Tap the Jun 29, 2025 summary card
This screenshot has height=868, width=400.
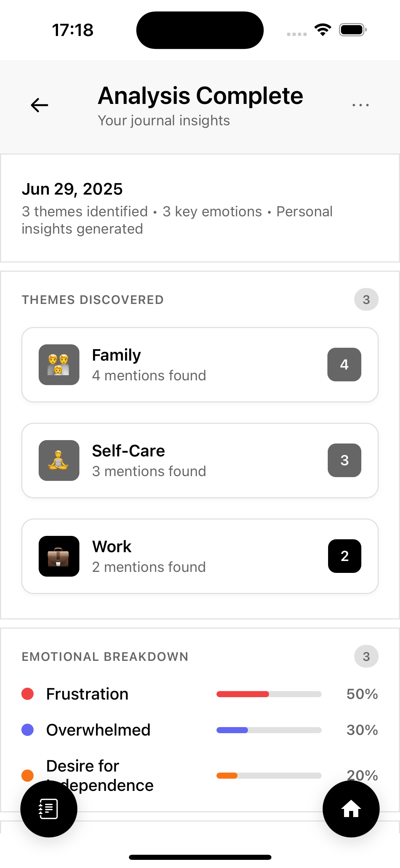pyautogui.click(x=200, y=208)
